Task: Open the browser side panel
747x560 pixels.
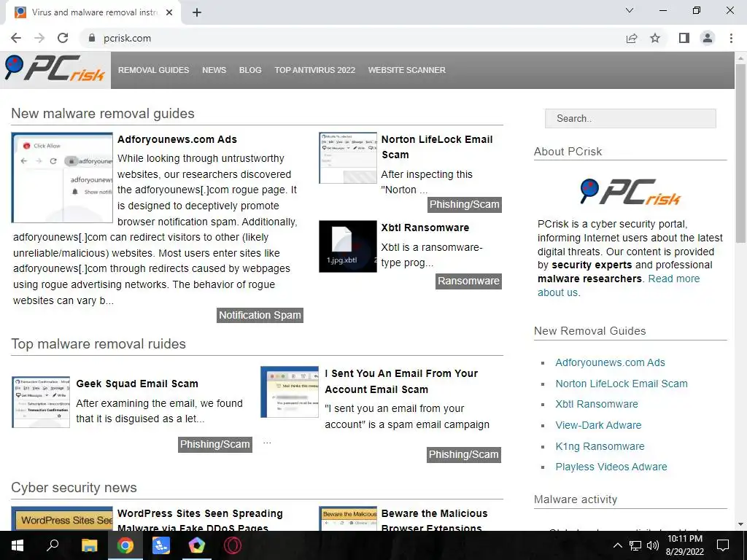Action: coord(684,38)
